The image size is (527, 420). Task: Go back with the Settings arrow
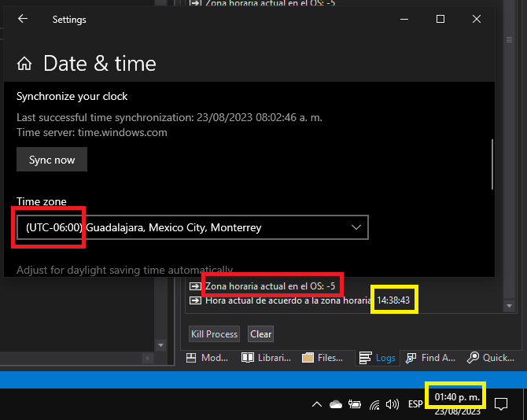coord(23,19)
